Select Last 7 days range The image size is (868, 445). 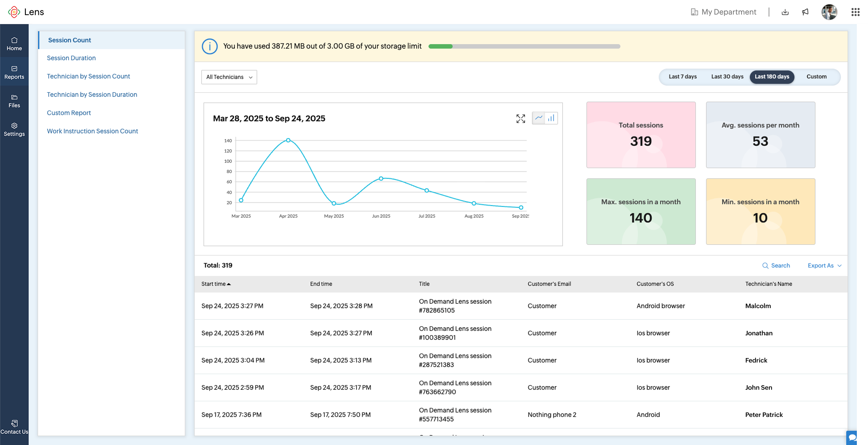coord(682,77)
